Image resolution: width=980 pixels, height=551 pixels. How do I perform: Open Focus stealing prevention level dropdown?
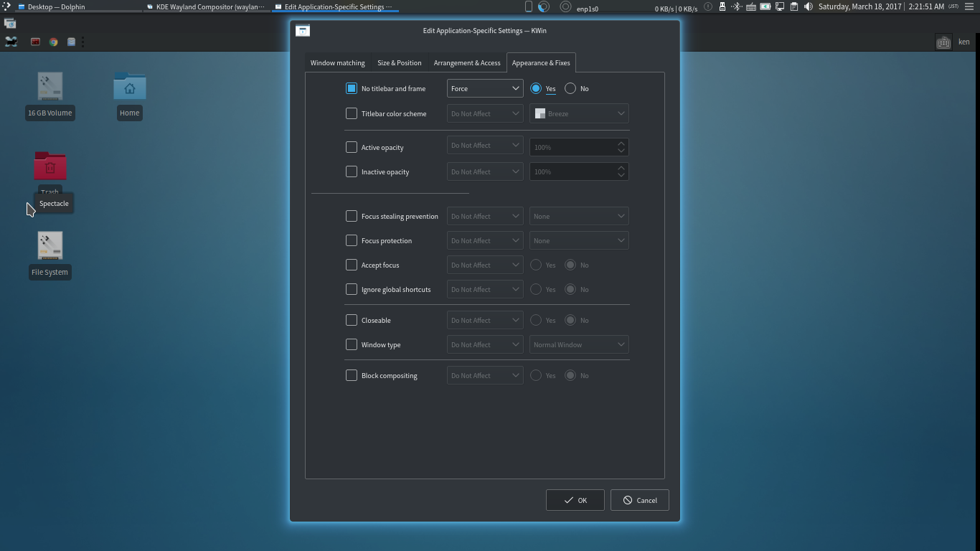[x=579, y=216]
